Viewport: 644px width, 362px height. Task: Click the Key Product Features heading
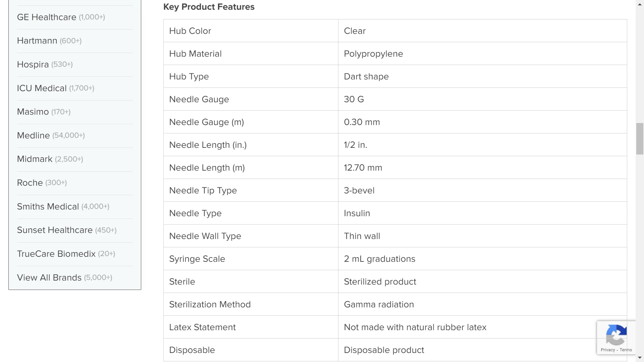click(x=209, y=7)
